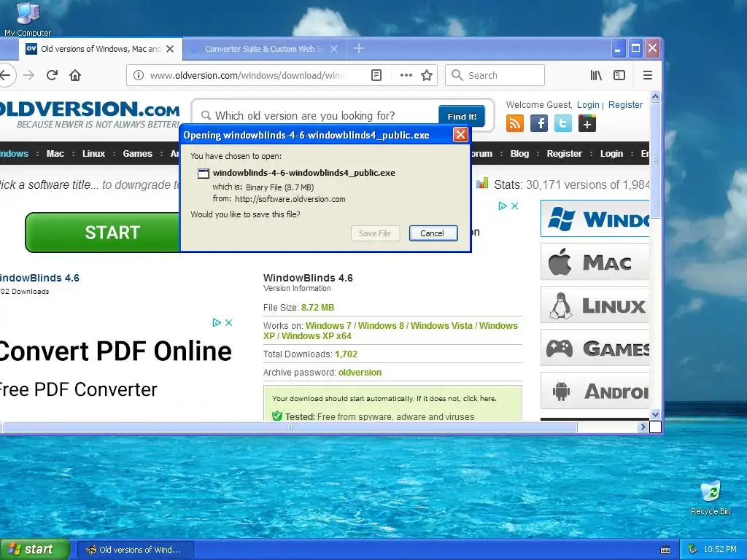Click the Windows 7 compatibility link

tap(328, 326)
